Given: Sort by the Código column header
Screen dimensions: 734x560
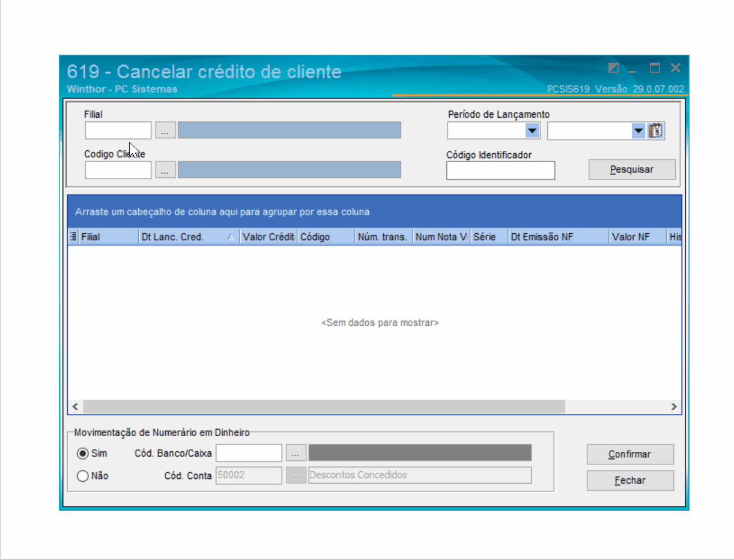Looking at the screenshot, I should [326, 237].
